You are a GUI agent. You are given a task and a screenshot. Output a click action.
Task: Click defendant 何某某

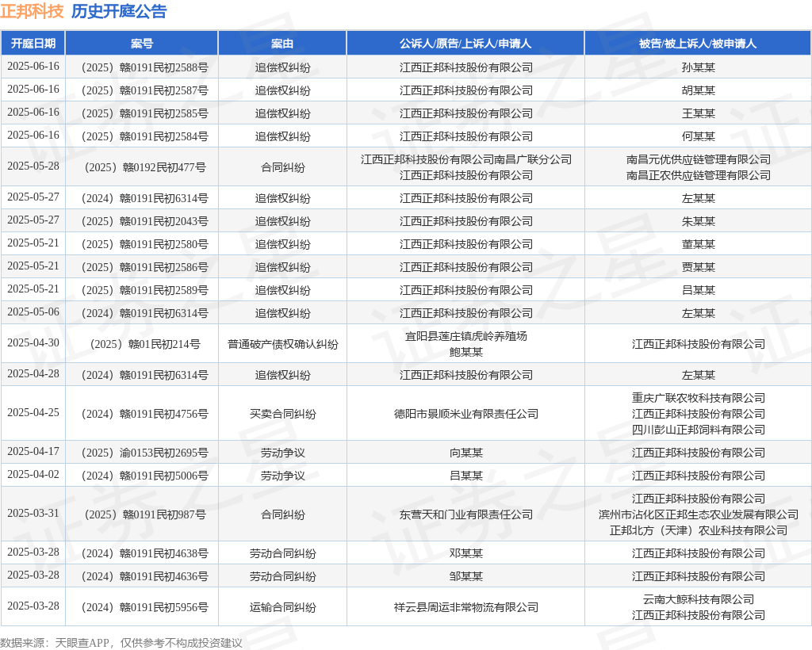(x=698, y=136)
